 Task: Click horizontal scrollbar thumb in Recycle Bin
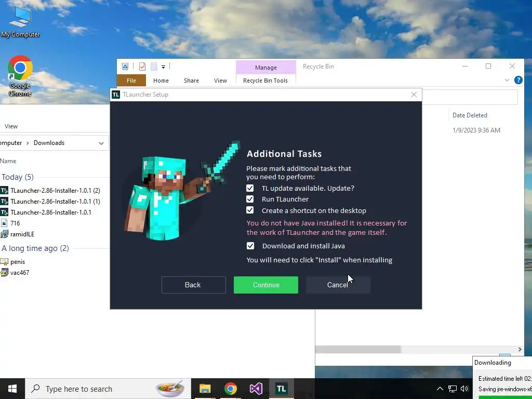[358, 349]
